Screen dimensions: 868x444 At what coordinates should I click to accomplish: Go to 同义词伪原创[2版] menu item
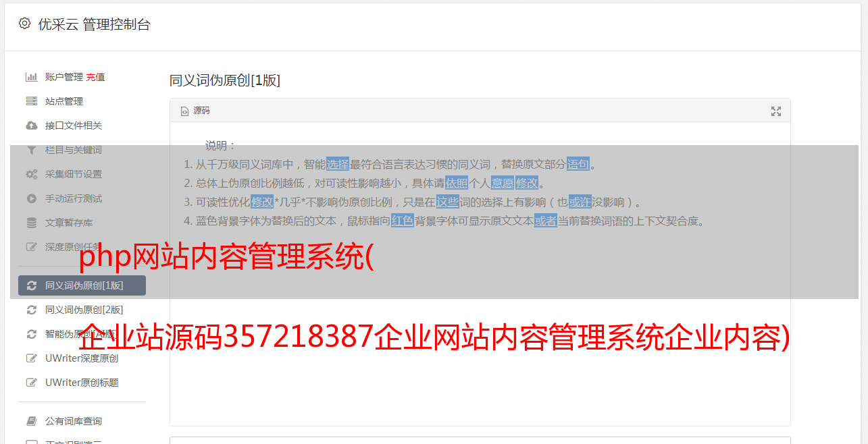(x=82, y=310)
